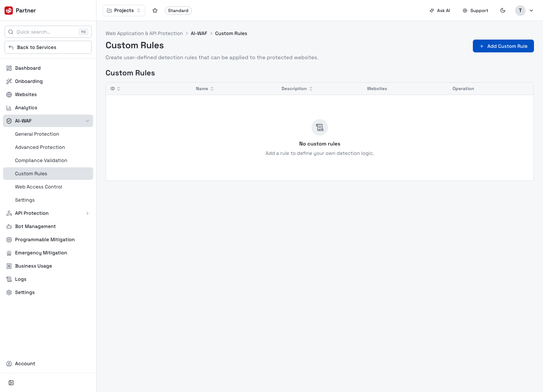This screenshot has width=543, height=392.
Task: Open Programmable Mitigation page
Action: pyautogui.click(x=48, y=240)
